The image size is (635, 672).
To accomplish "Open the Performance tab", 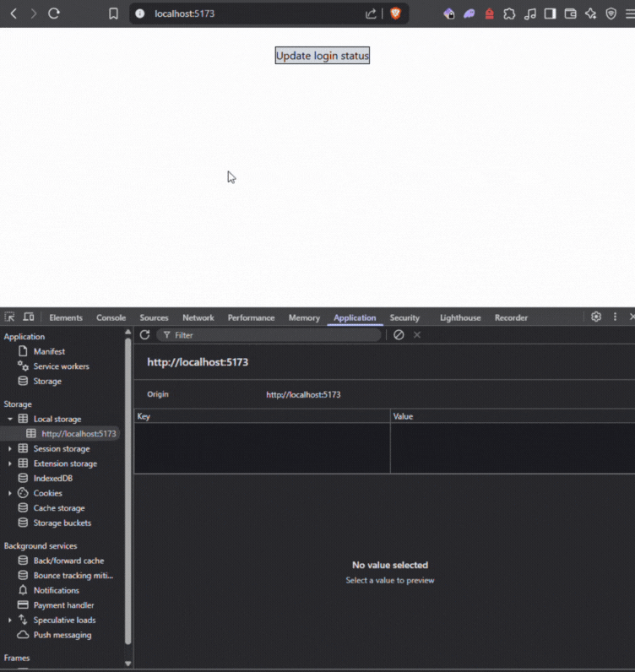I will click(251, 317).
